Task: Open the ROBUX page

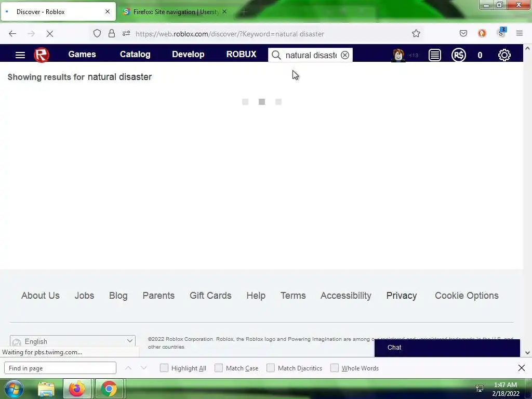Action: 241,54
